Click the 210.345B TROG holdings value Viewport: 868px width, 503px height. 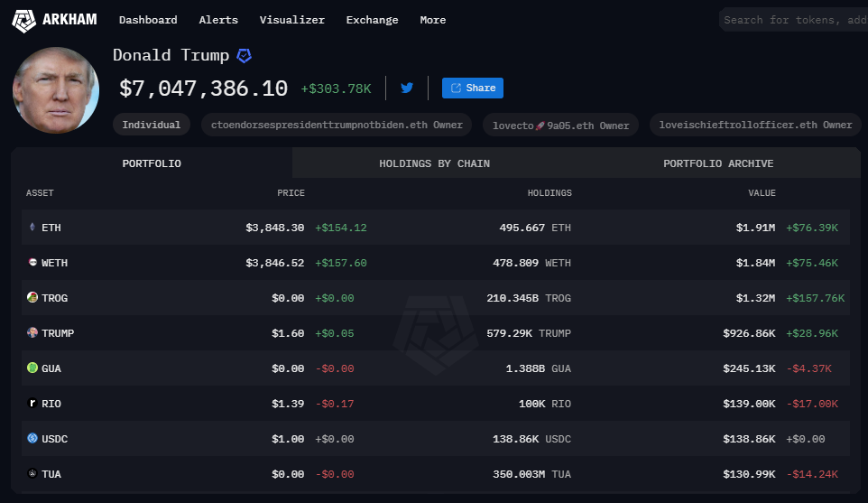[529, 298]
